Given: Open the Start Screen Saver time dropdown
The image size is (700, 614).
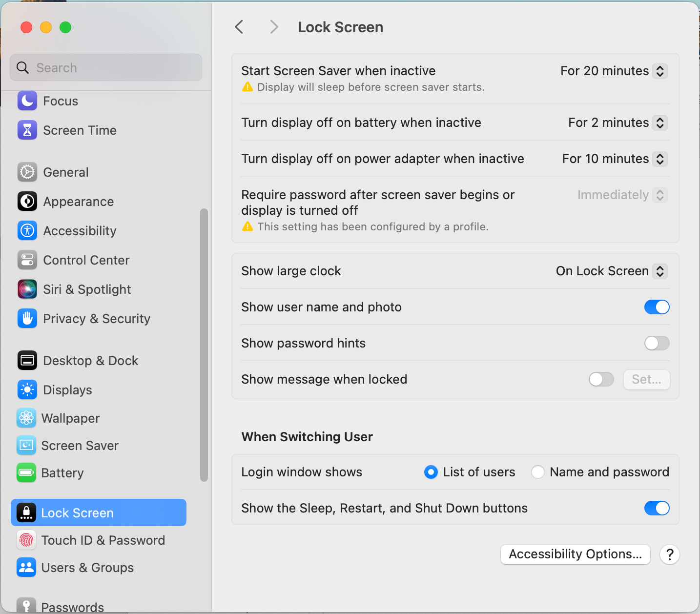Looking at the screenshot, I should tap(614, 71).
